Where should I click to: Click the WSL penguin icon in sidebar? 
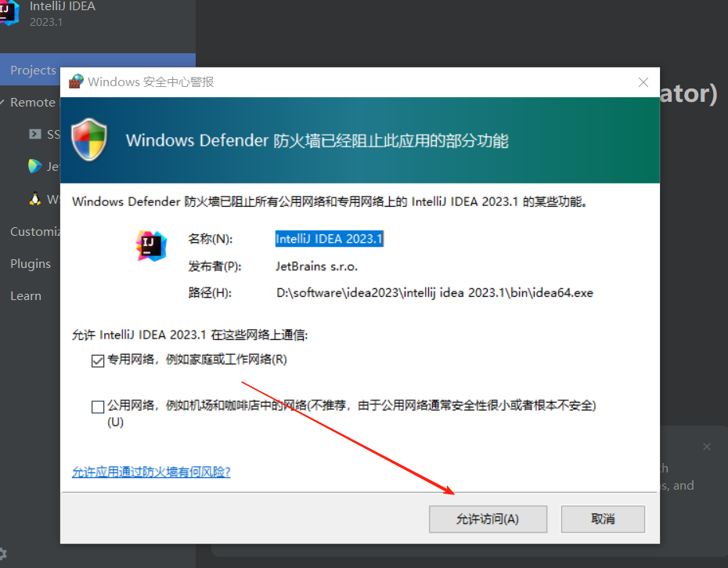pyautogui.click(x=34, y=199)
